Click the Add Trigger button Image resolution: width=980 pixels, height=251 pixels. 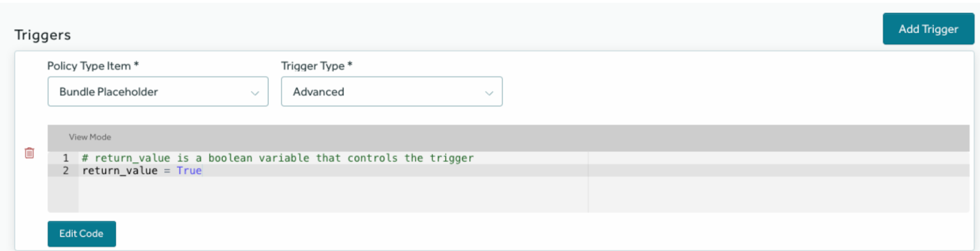coord(928,29)
